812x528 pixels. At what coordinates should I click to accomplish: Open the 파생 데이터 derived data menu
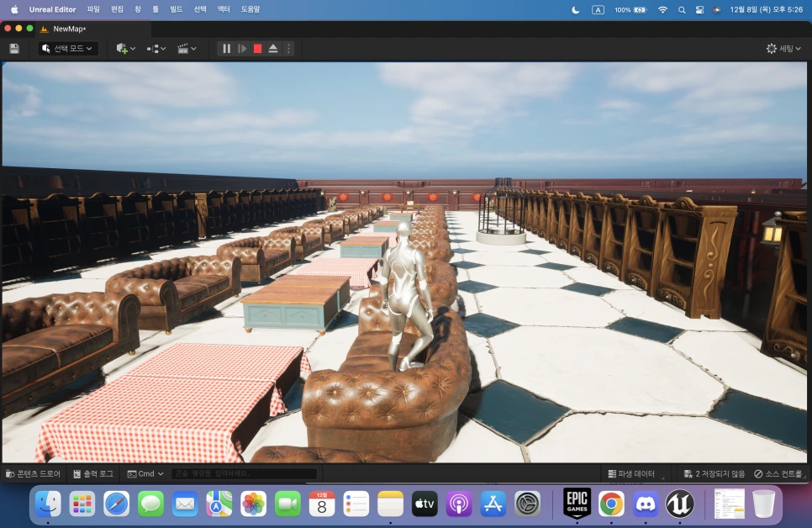coord(631,473)
